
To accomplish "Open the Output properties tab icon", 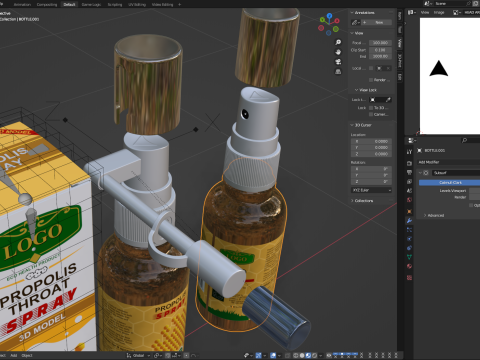I will coord(409,172).
